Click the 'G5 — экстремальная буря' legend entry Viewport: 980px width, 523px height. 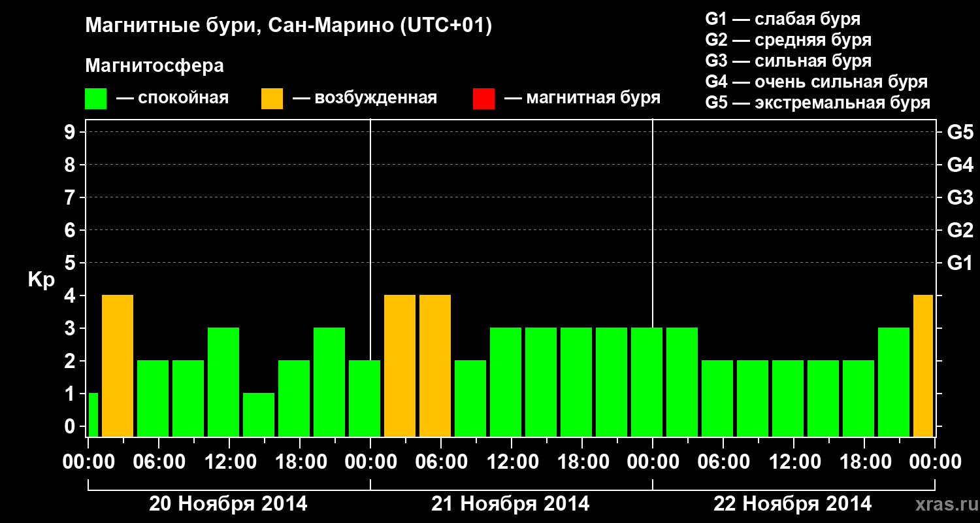818,103
